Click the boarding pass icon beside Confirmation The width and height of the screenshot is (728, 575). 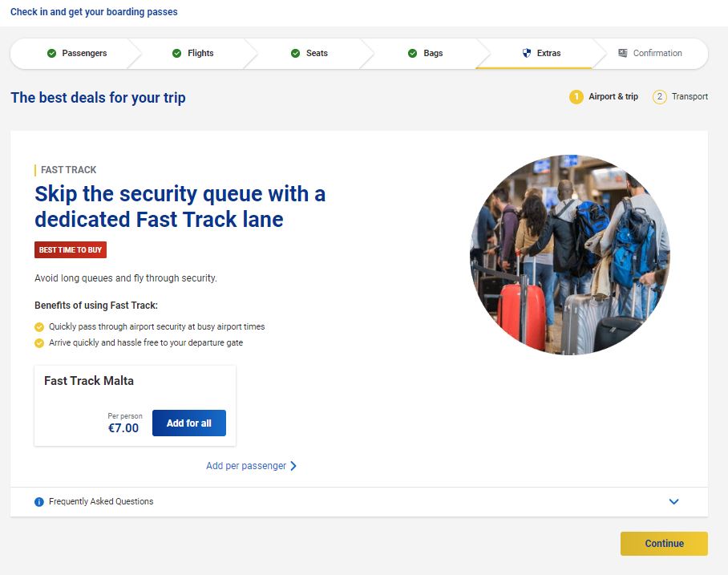tap(622, 54)
